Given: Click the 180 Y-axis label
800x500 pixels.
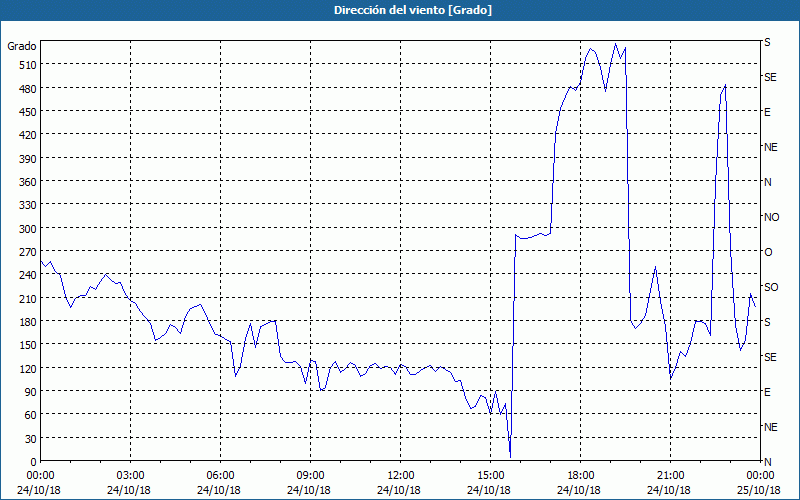Looking at the screenshot, I should (28, 322).
